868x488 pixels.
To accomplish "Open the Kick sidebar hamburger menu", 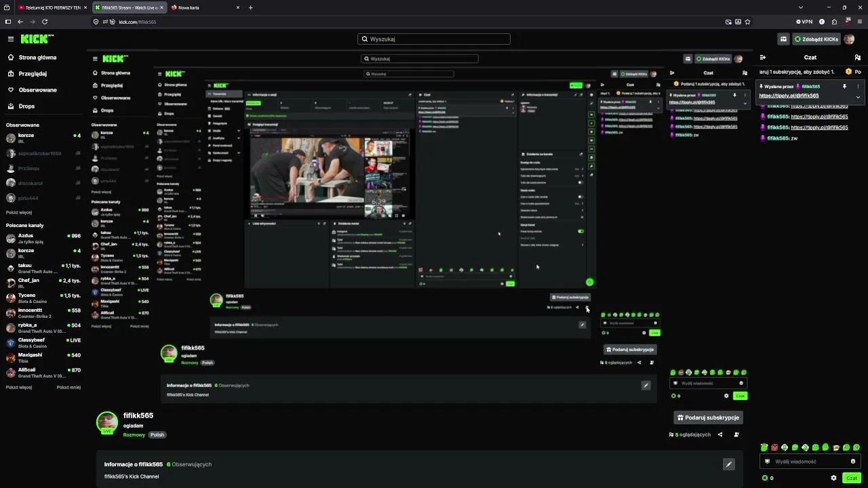I will [11, 39].
